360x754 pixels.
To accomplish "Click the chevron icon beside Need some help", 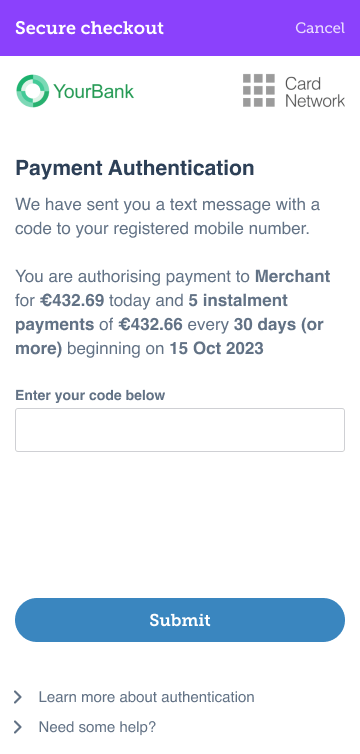I will [x=18, y=727].
